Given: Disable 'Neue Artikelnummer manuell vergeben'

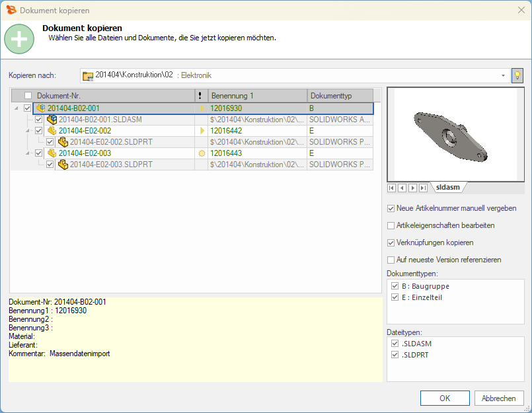Looking at the screenshot, I should click(x=391, y=208).
